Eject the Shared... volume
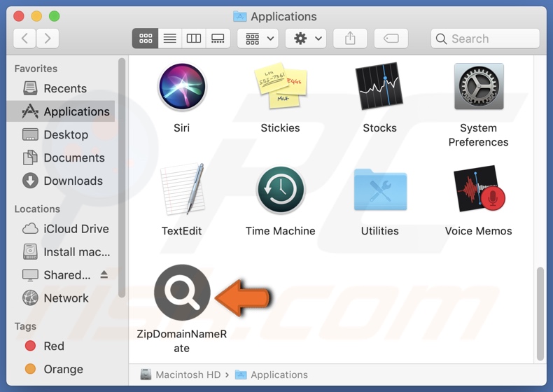Viewport: 553px width, 392px height. coord(104,274)
